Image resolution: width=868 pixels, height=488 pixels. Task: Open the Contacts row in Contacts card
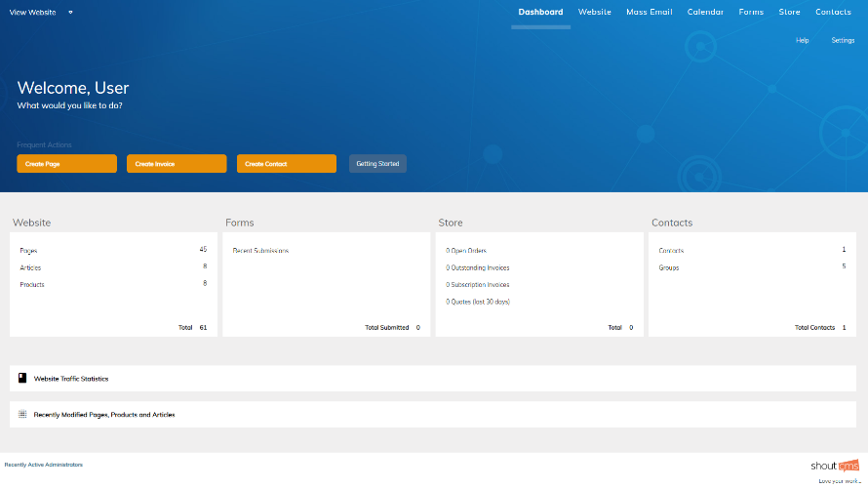752,251
